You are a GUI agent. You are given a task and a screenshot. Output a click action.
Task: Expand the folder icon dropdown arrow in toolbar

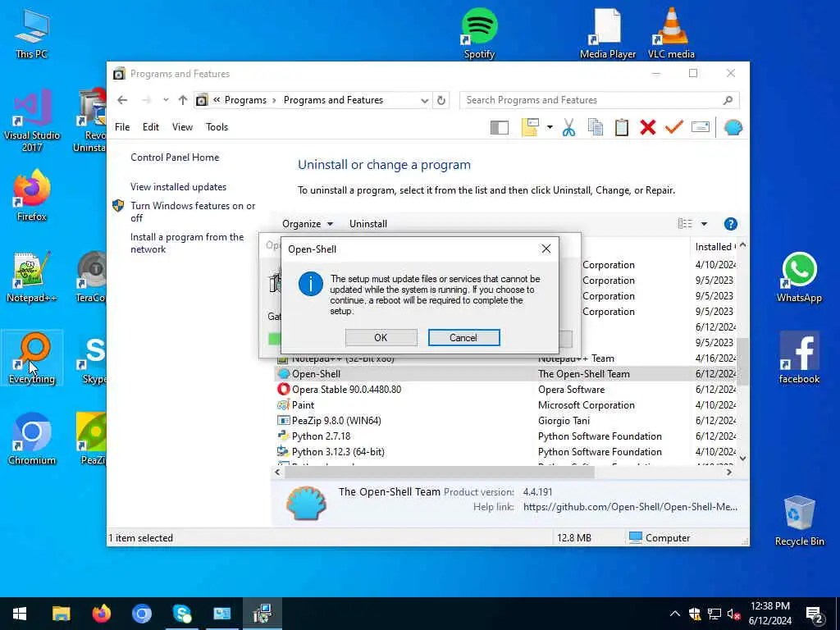click(x=550, y=127)
